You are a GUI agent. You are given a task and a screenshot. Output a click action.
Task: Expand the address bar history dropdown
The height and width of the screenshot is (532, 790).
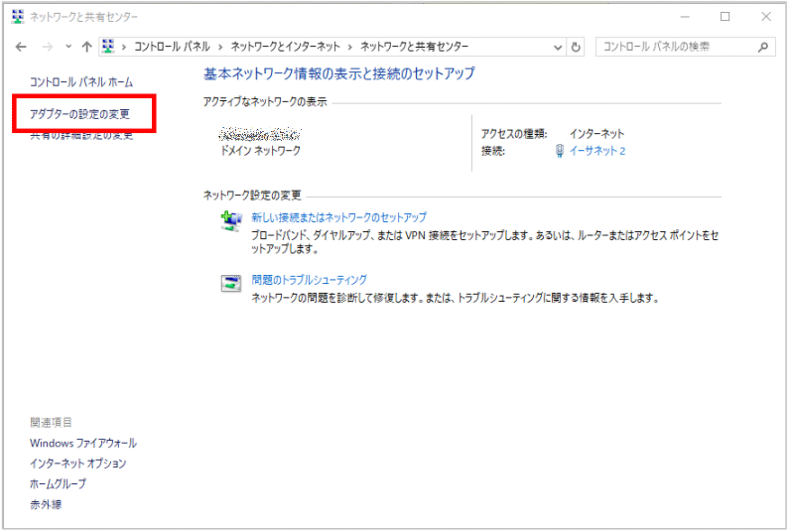tap(557, 47)
